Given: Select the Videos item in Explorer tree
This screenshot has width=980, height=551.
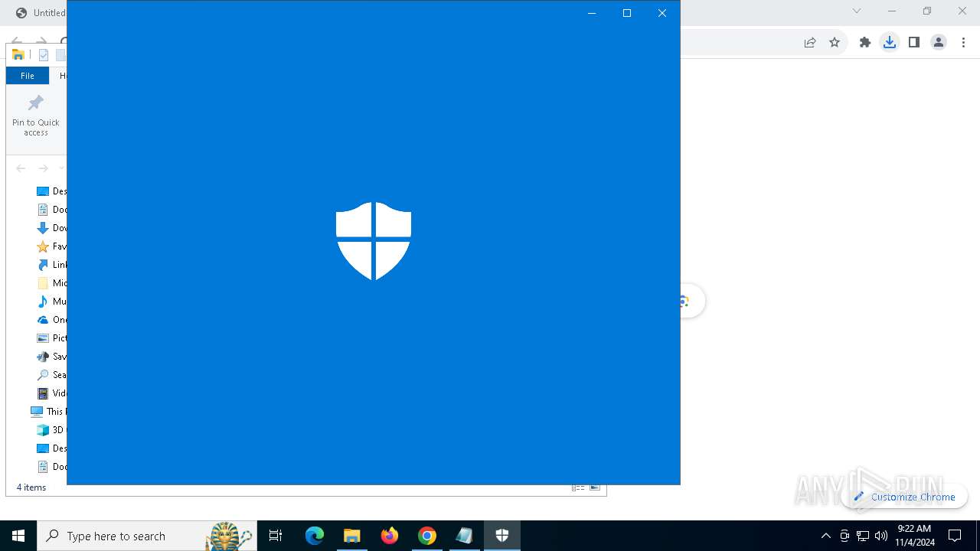Looking at the screenshot, I should (51, 393).
